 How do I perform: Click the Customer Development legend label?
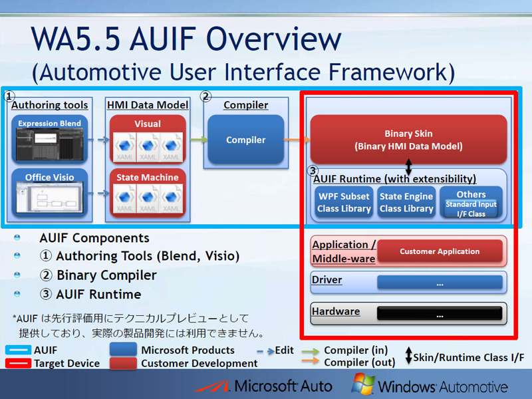(x=199, y=363)
